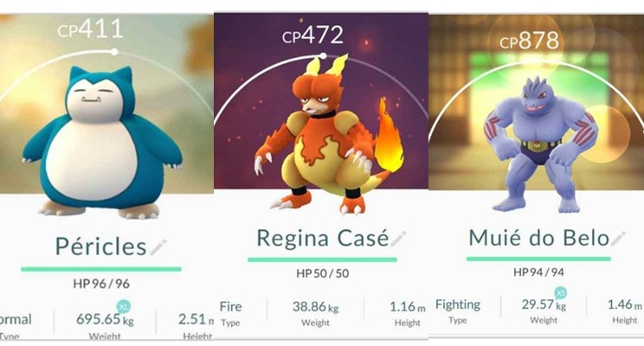Tap the Snorlax Pokémon model
This screenshot has height=346, width=644.
(x=102, y=142)
